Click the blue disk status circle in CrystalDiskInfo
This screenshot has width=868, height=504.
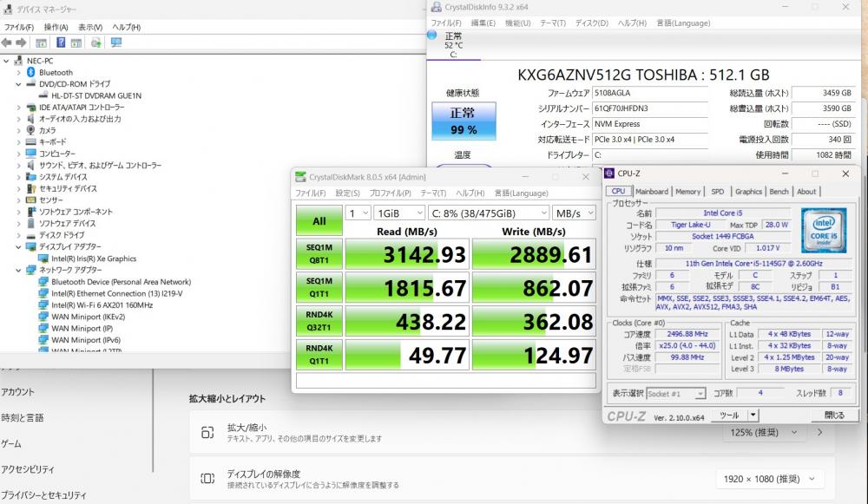click(432, 35)
